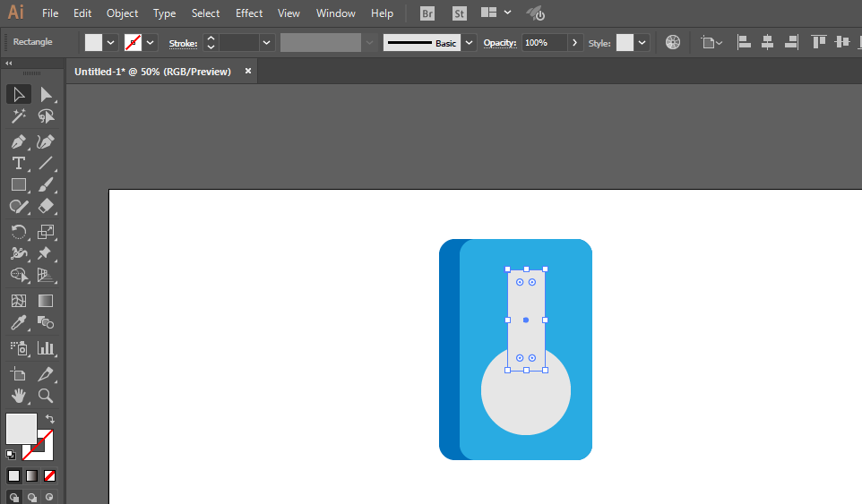Expand the Opacity slider arrow
Viewport: 862px width, 504px height.
[575, 43]
